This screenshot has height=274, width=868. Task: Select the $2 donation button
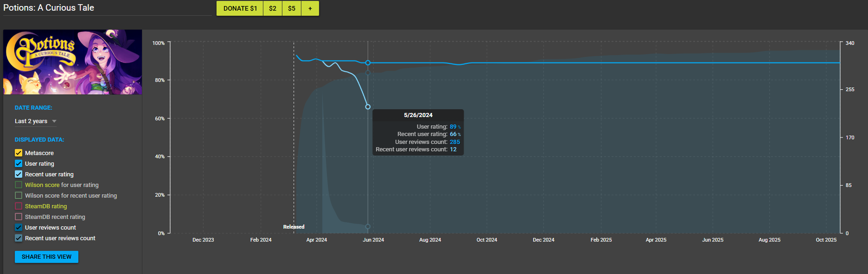(x=273, y=8)
